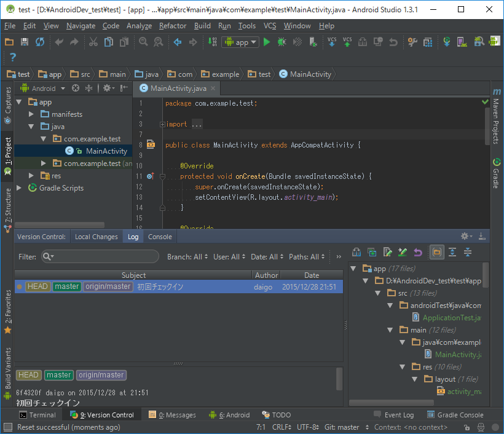Toggle the 7: Structure side tool window
The width and height of the screenshot is (504, 434).
tap(8, 210)
